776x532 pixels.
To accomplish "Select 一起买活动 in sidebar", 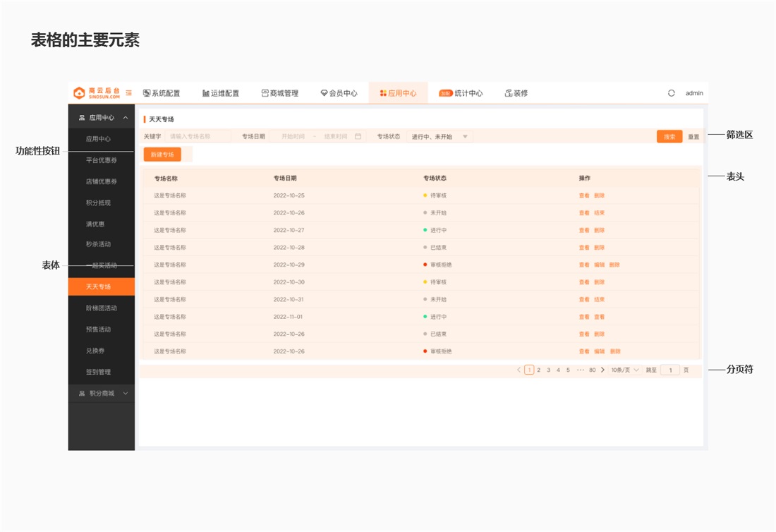I will (101, 265).
